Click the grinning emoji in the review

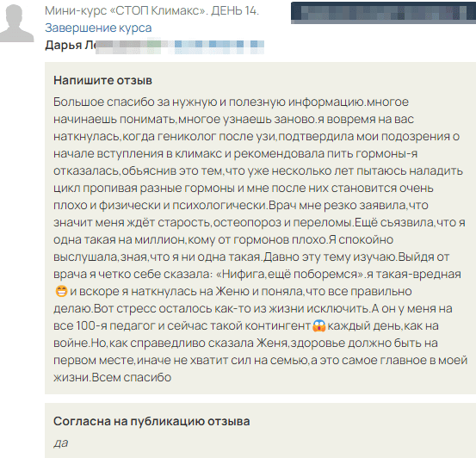(x=61, y=292)
